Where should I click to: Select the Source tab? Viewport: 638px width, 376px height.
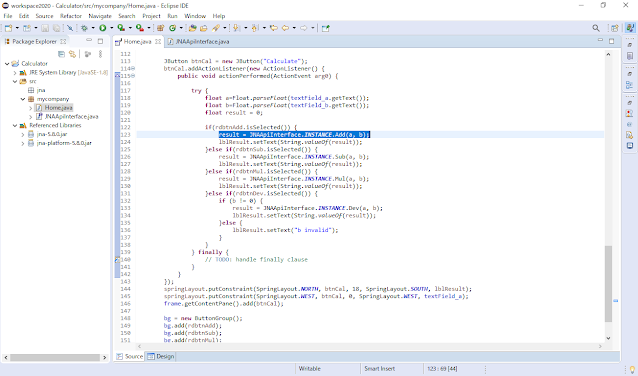(x=129, y=356)
